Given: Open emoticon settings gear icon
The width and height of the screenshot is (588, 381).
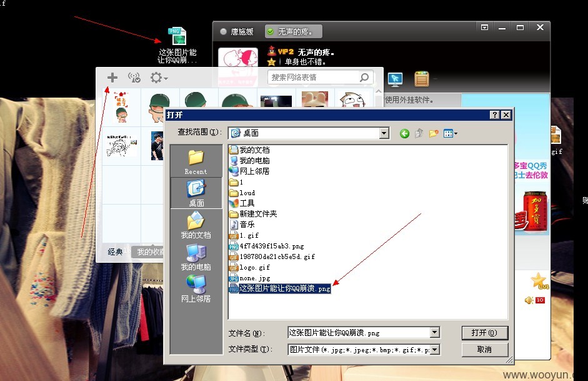Looking at the screenshot, I should (x=159, y=78).
